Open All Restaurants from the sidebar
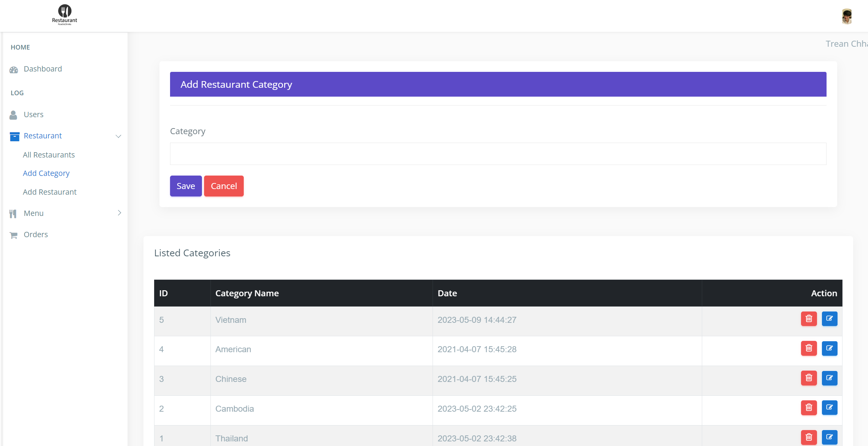This screenshot has width=868, height=446. coord(49,155)
